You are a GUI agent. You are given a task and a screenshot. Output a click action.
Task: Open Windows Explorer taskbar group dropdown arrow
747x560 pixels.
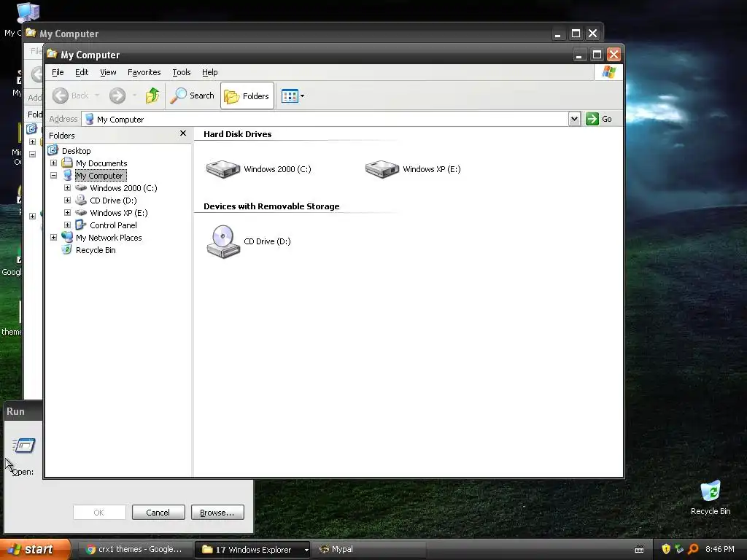(306, 550)
